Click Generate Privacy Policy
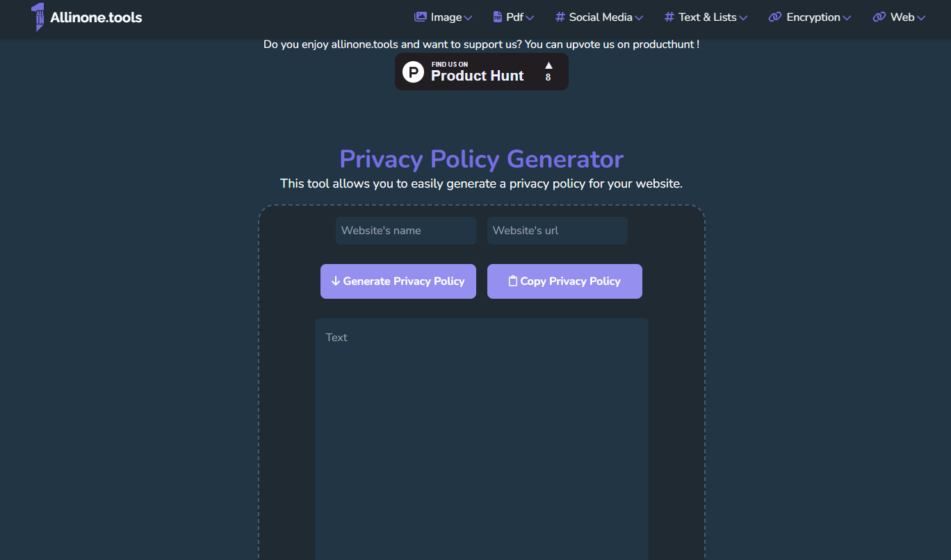The image size is (951, 560). pyautogui.click(x=398, y=281)
